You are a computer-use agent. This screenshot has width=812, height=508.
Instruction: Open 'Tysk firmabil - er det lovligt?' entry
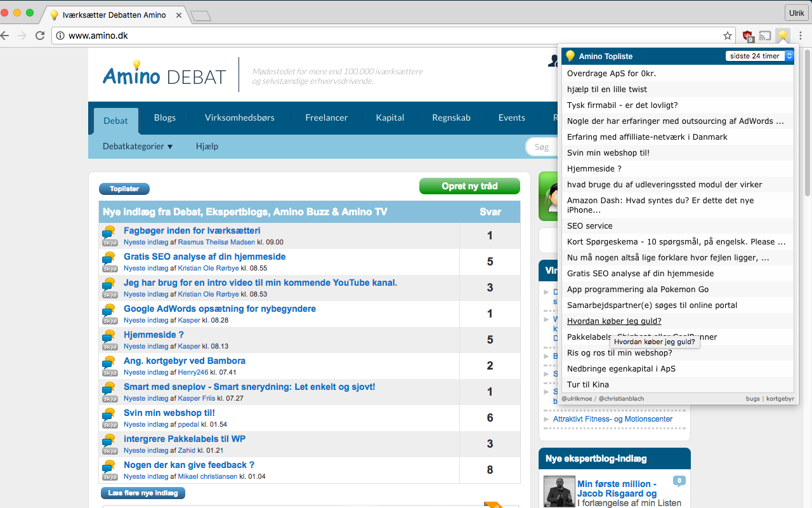[x=622, y=105]
